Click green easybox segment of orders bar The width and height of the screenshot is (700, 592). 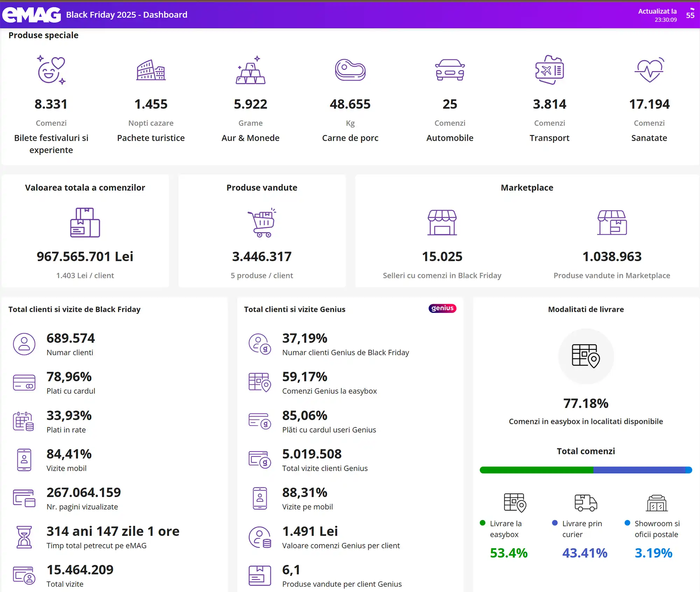coord(537,470)
